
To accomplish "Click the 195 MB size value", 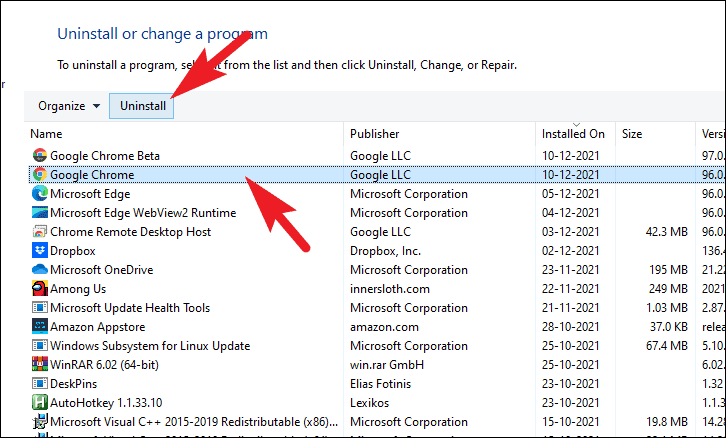I will [x=669, y=269].
